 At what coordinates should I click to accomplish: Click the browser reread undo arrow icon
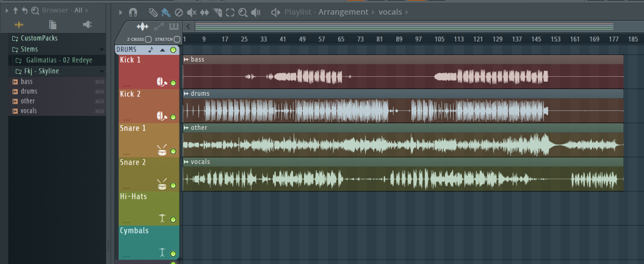24,10
